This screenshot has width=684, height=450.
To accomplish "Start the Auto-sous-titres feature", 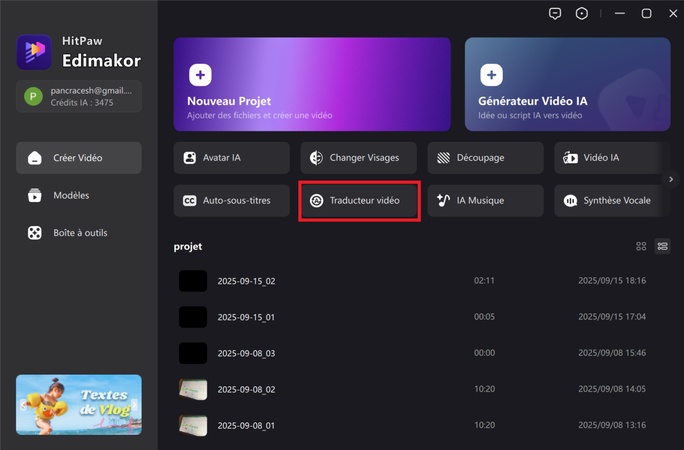I will (x=233, y=200).
